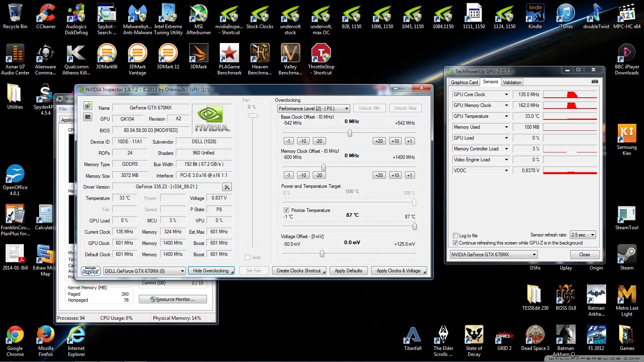Click the Apply Defaults button
Screen dimensions: 644x362
click(x=349, y=271)
